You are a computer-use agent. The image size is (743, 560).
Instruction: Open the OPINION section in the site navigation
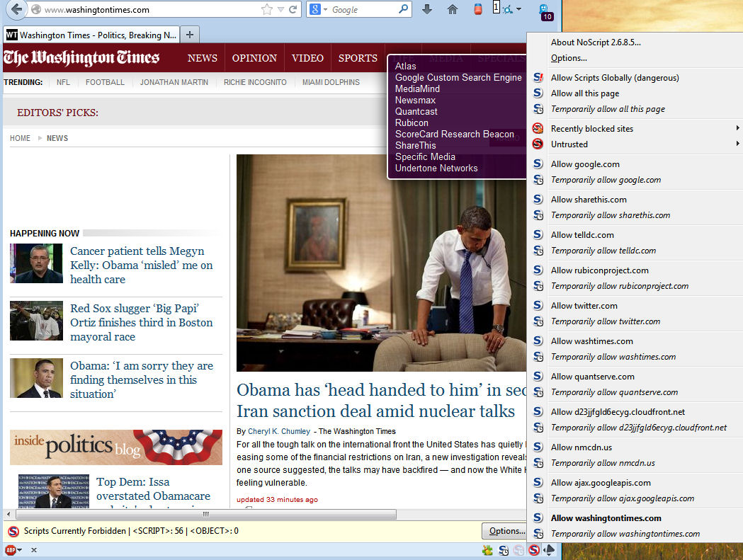click(254, 58)
